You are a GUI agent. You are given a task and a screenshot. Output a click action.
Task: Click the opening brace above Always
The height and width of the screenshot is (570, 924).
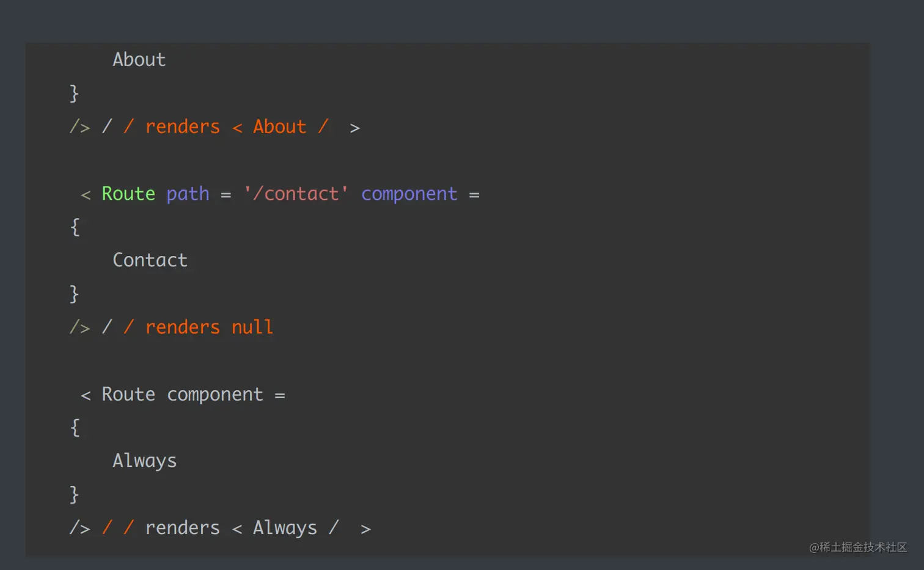(75, 428)
